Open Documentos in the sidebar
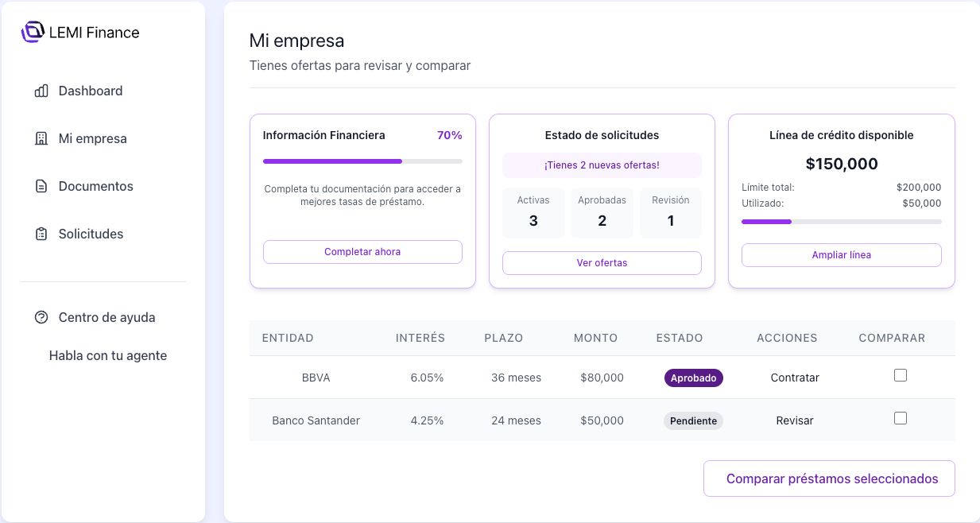Image resolution: width=980 pixels, height=523 pixels. (95, 186)
